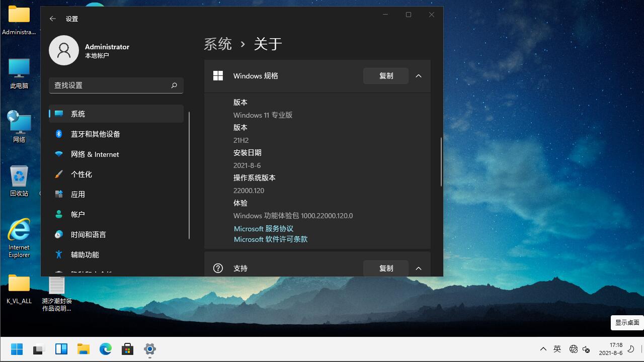Open Microsoft 软件许可条款 link
Screen dimensions: 644x362
pyautogui.click(x=271, y=239)
